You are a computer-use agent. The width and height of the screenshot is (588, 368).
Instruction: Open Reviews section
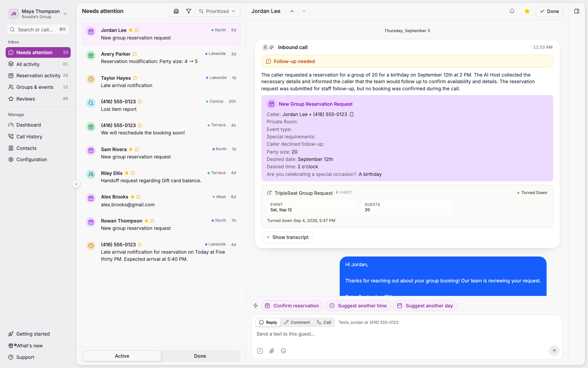38,99
